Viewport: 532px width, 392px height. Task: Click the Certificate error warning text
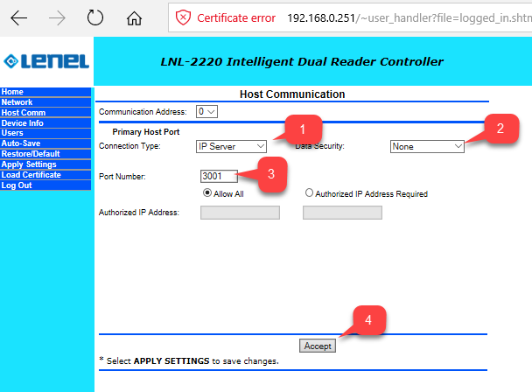coord(236,18)
